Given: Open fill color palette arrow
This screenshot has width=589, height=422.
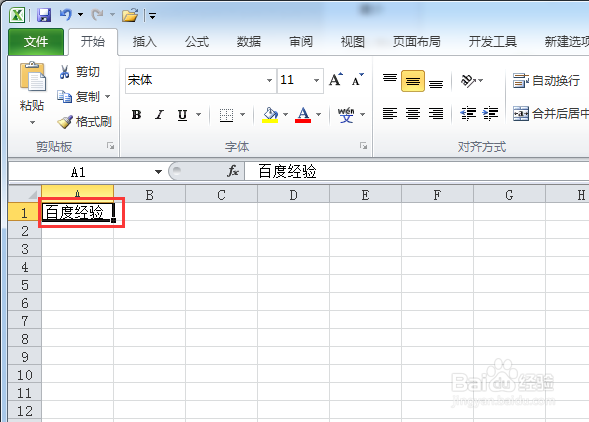Looking at the screenshot, I should click(x=285, y=114).
